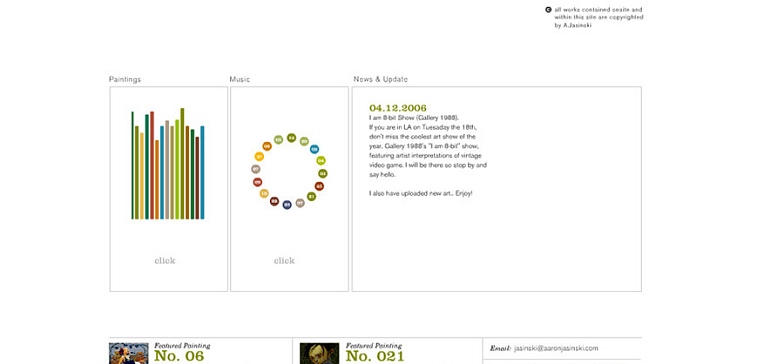Viewport: 764px width, 364px height.
Task: Pick the bright lime green track circle
Action: point(321,160)
